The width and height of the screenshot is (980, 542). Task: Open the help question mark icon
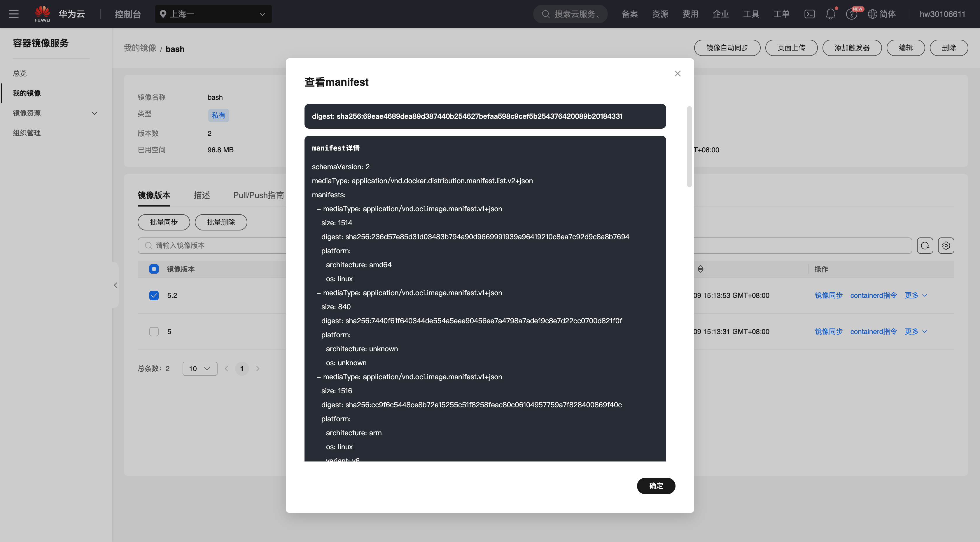(x=851, y=14)
